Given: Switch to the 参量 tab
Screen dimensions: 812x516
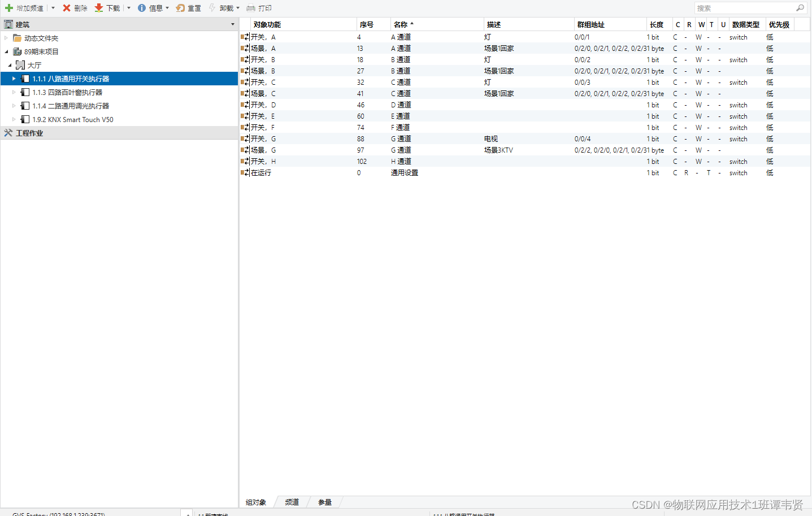Looking at the screenshot, I should click(324, 502).
